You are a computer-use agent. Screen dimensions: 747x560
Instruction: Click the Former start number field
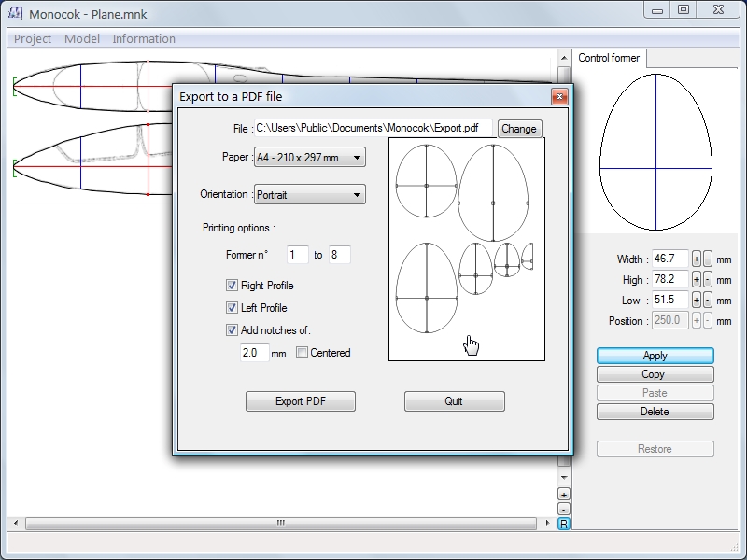pos(298,255)
